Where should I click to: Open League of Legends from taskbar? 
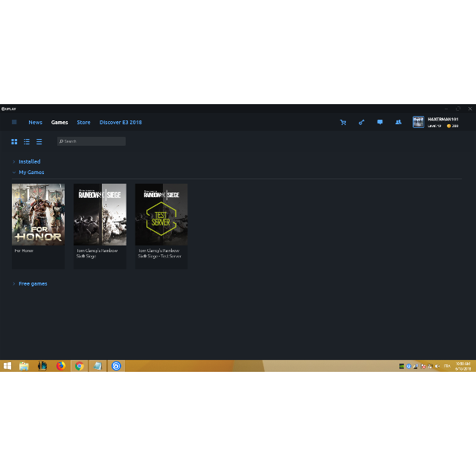(x=42, y=366)
